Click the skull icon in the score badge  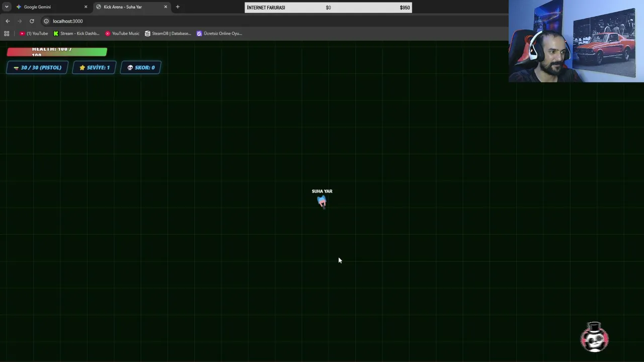tap(130, 67)
